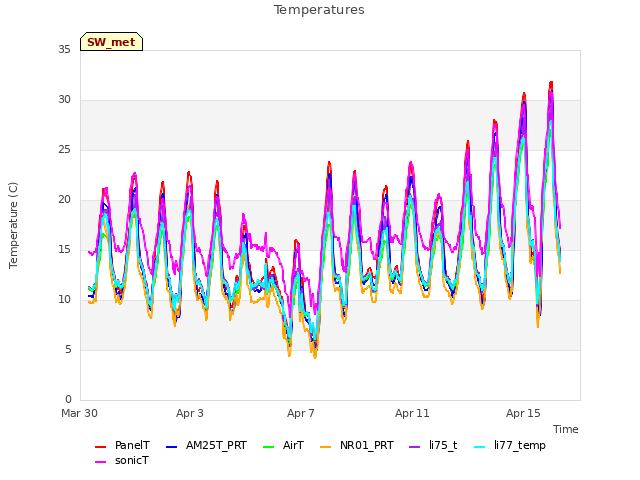
Task: Click the 5 y-axis tick label
Action: (68, 350)
